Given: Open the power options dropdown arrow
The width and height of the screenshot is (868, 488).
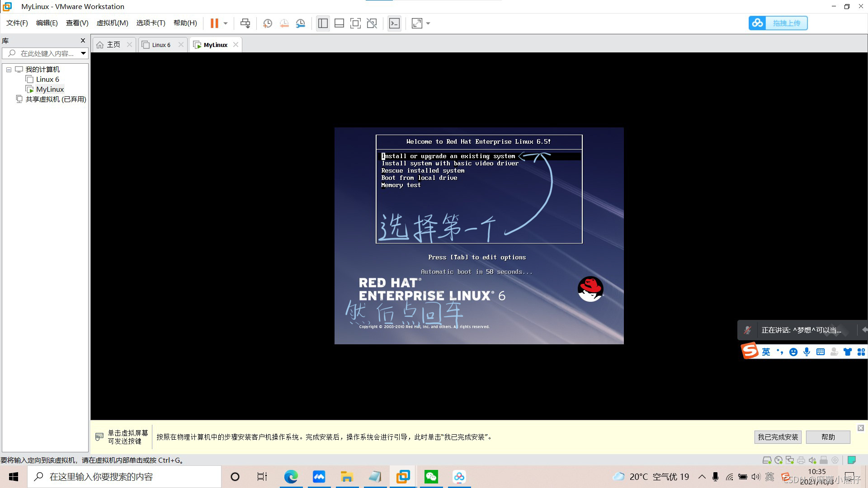Looking at the screenshot, I should tap(226, 23).
